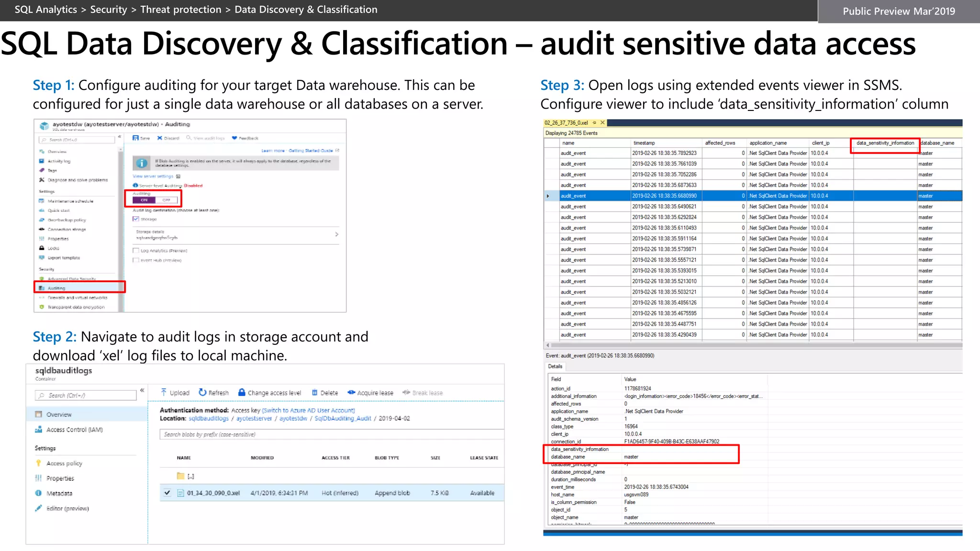Screen dimensions: 980x551
Task: Click Discard X icon in Auditing toolbar
Action: click(160, 138)
